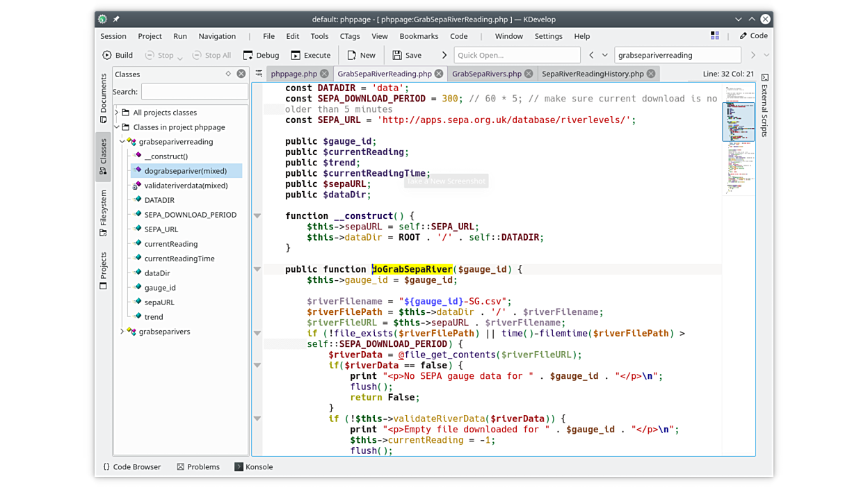868x488 pixels.
Task: Open the Konsole panel
Action: coord(253,466)
